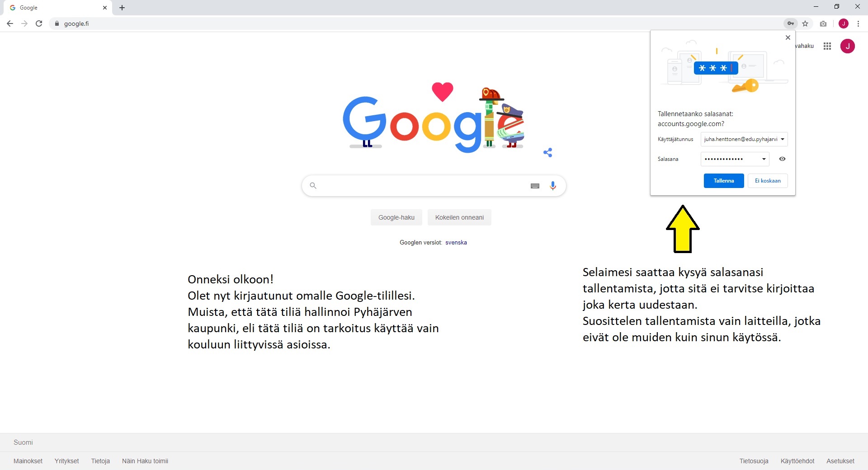Click the Ei koskaan button
This screenshot has width=868, height=470.
click(767, 181)
